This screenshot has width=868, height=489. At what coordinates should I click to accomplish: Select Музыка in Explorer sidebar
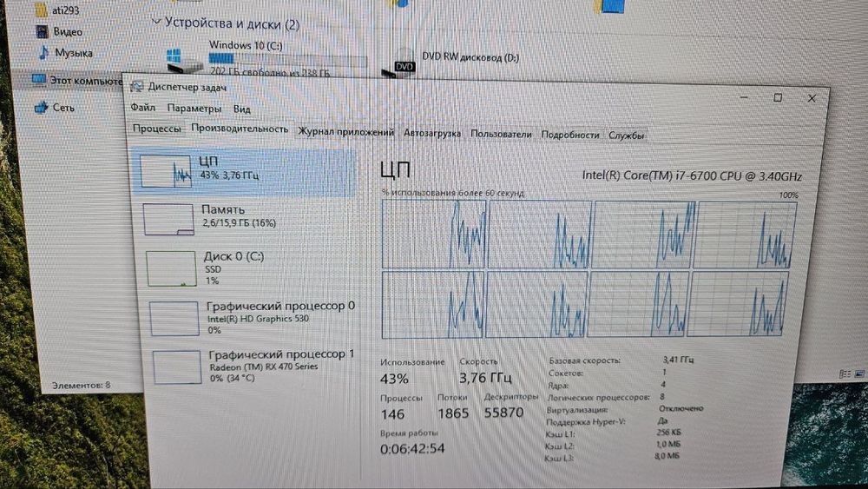click(65, 53)
